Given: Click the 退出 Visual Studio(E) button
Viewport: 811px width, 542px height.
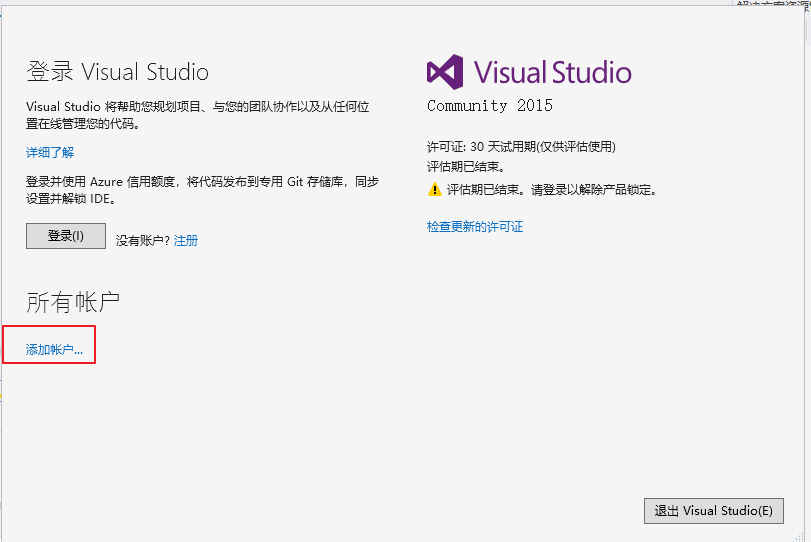Looking at the screenshot, I should (714, 511).
